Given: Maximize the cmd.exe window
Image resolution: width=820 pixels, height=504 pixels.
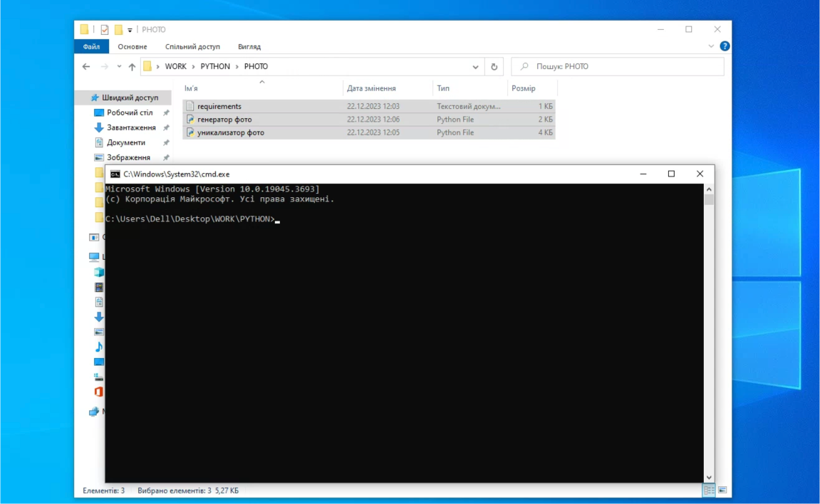Looking at the screenshot, I should (x=672, y=174).
